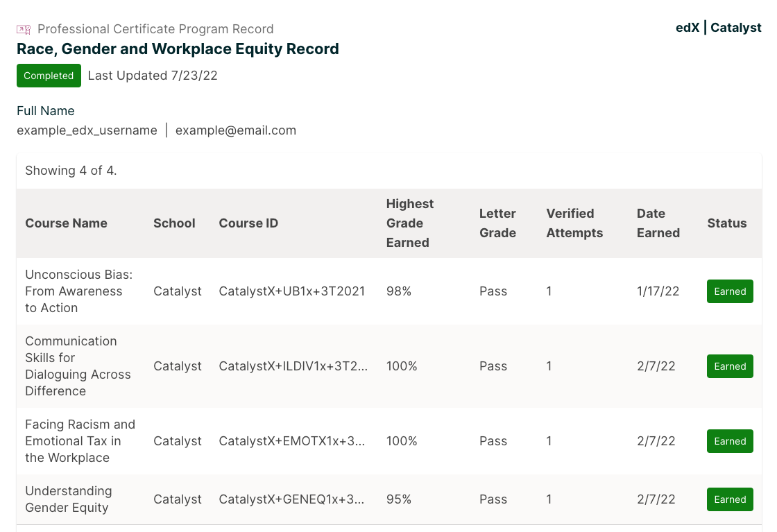This screenshot has height=532, width=777.
Task: Click the Status column header
Action: pos(726,223)
